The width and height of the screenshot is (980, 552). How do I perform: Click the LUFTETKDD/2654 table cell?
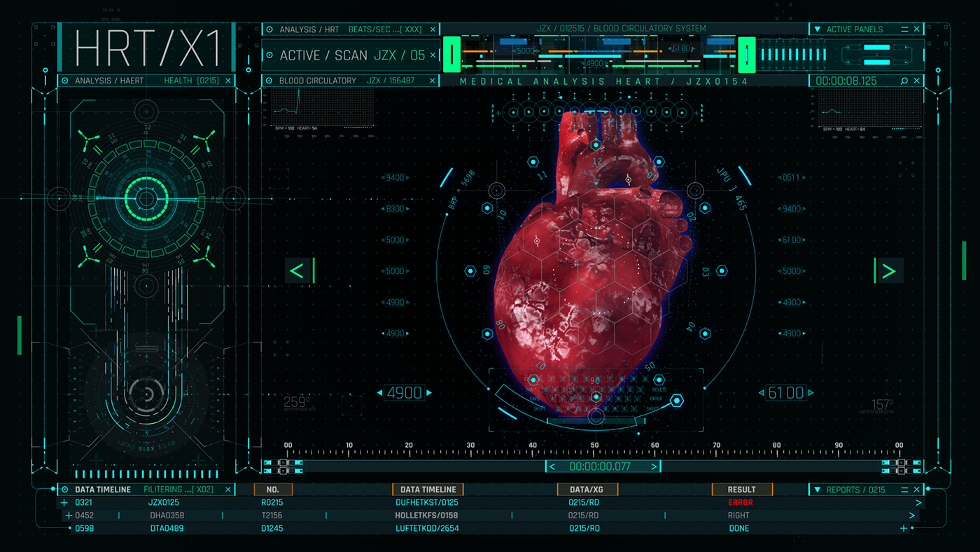coord(427,528)
